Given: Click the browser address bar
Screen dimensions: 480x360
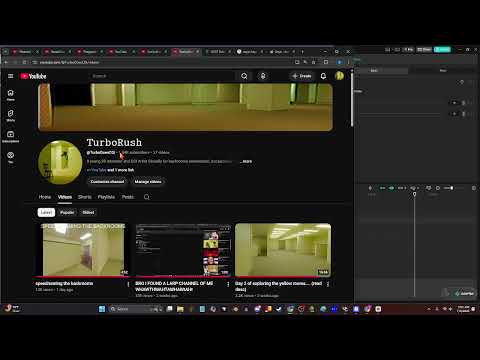Looking at the screenshot, I should 163,62.
